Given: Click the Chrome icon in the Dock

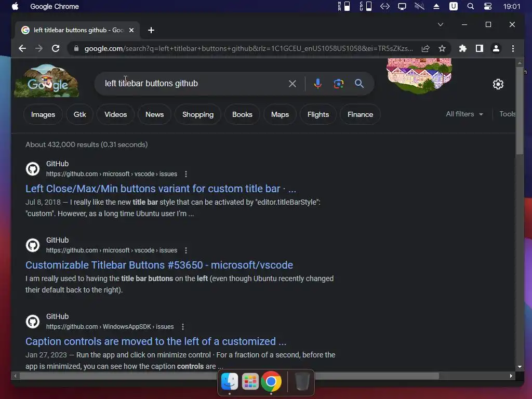Looking at the screenshot, I should 271,381.
